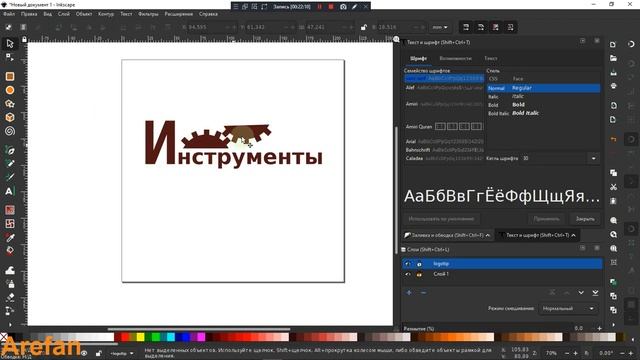The width and height of the screenshot is (640, 360).
Task: Select the Arial font family row
Action: [444, 142]
